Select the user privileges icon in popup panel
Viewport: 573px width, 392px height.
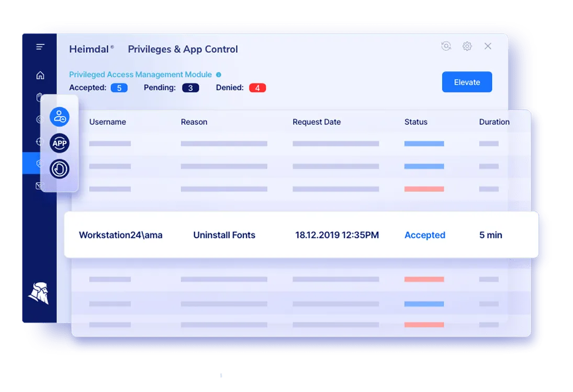(x=60, y=117)
